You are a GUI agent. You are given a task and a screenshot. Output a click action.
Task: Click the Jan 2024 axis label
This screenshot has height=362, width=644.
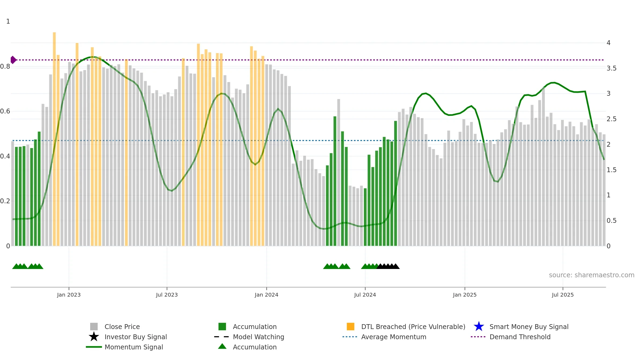pyautogui.click(x=266, y=295)
